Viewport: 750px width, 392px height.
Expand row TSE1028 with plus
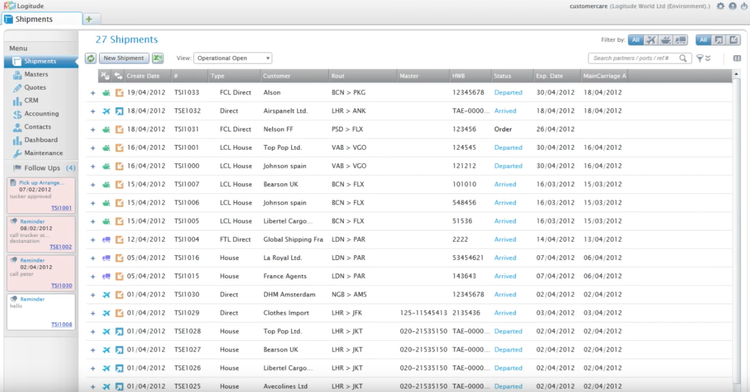pyautogui.click(x=93, y=332)
